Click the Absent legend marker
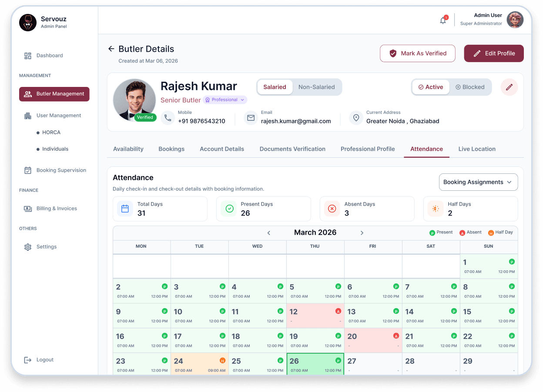This screenshot has height=392, width=543. tap(462, 233)
